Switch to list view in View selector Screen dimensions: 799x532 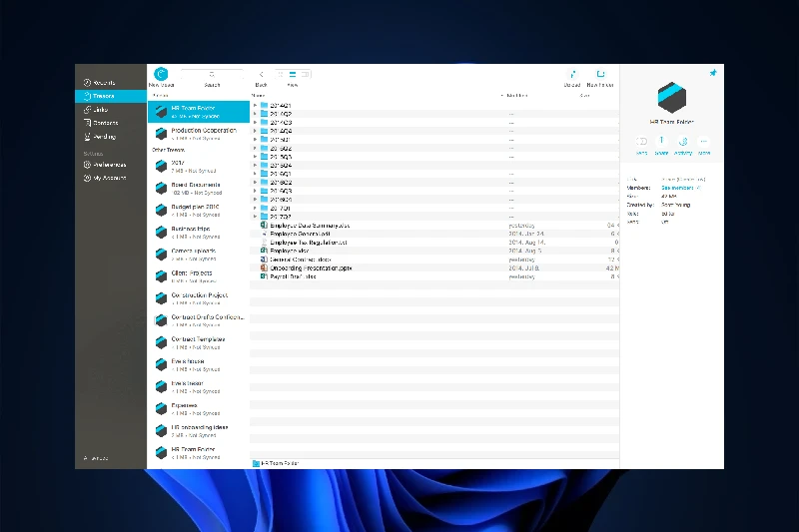pos(293,74)
